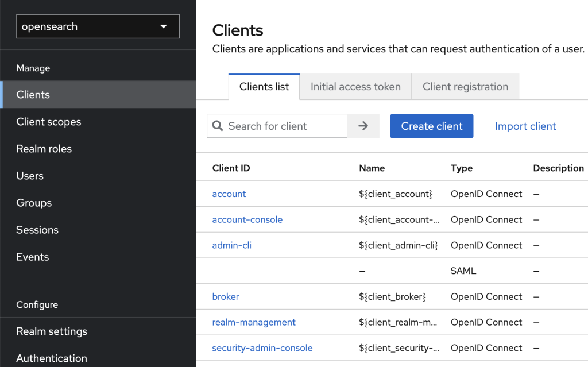Open the security-admin-console client

tap(262, 348)
